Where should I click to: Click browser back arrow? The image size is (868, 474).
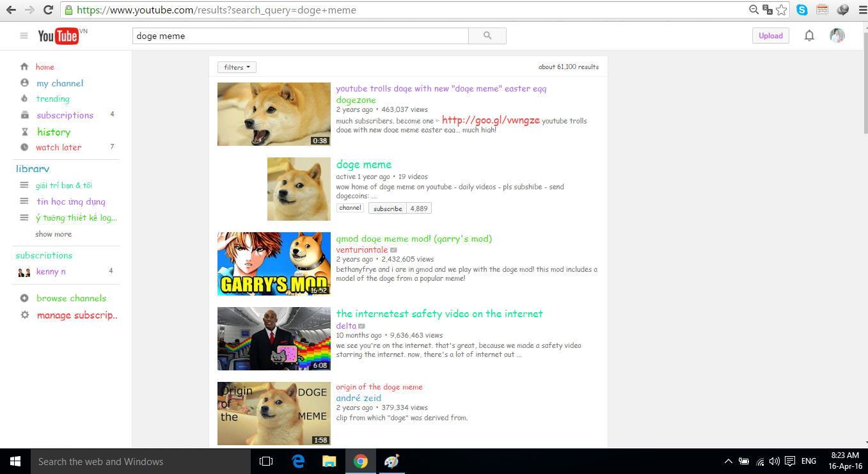click(11, 10)
